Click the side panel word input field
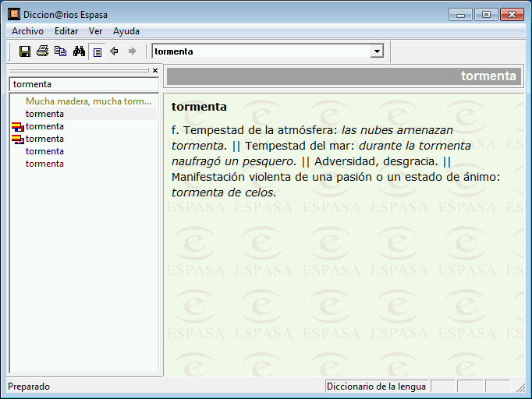Image resolution: width=532 pixels, height=399 pixels. (83, 84)
